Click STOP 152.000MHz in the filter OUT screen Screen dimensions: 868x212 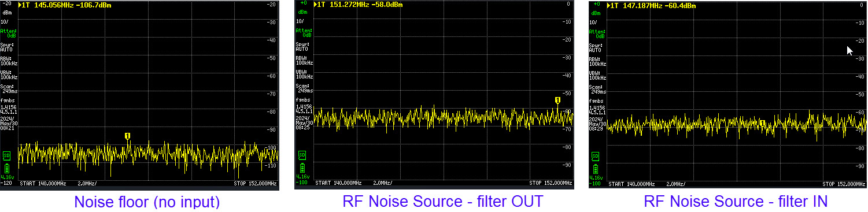551,183
